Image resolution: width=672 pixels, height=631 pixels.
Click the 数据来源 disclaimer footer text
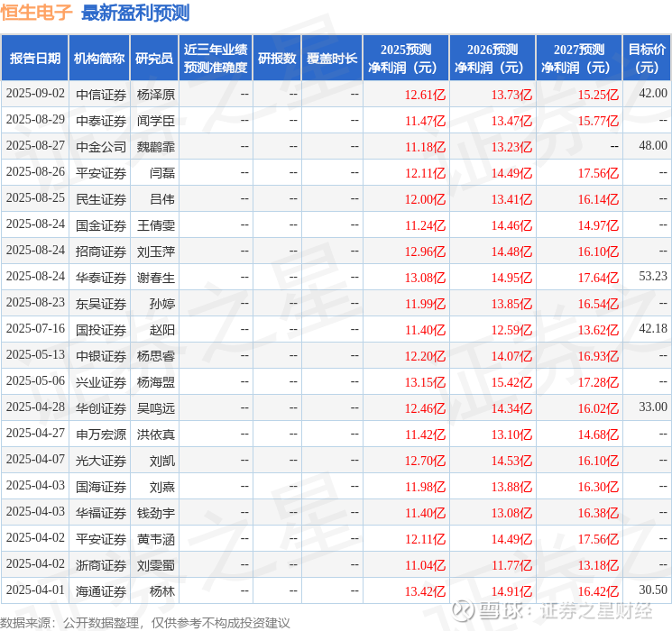[145, 623]
